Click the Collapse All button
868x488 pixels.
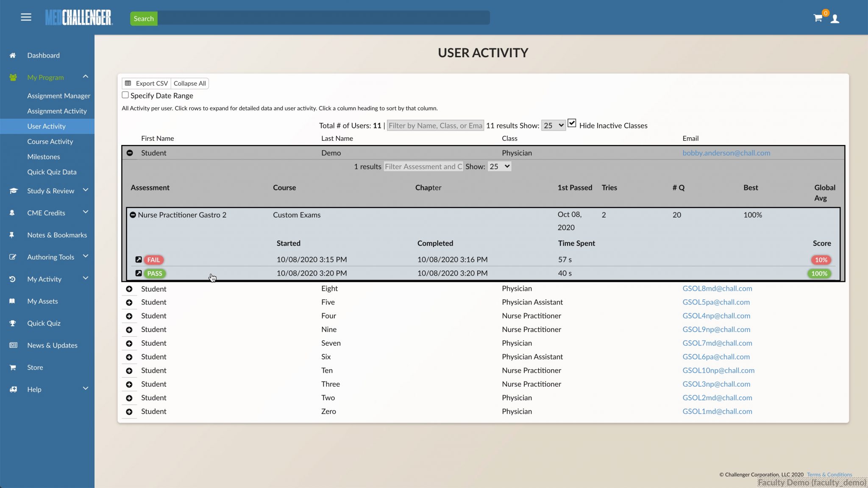pos(189,84)
